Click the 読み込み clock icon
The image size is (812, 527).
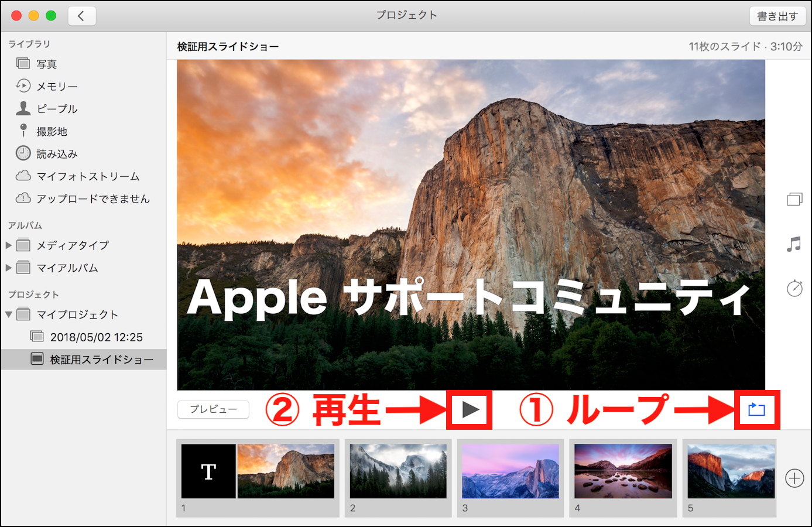23,153
